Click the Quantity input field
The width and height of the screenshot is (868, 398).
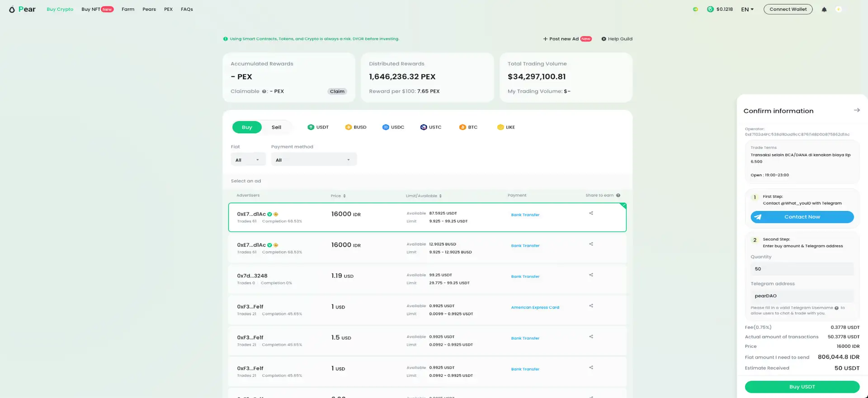pyautogui.click(x=802, y=269)
